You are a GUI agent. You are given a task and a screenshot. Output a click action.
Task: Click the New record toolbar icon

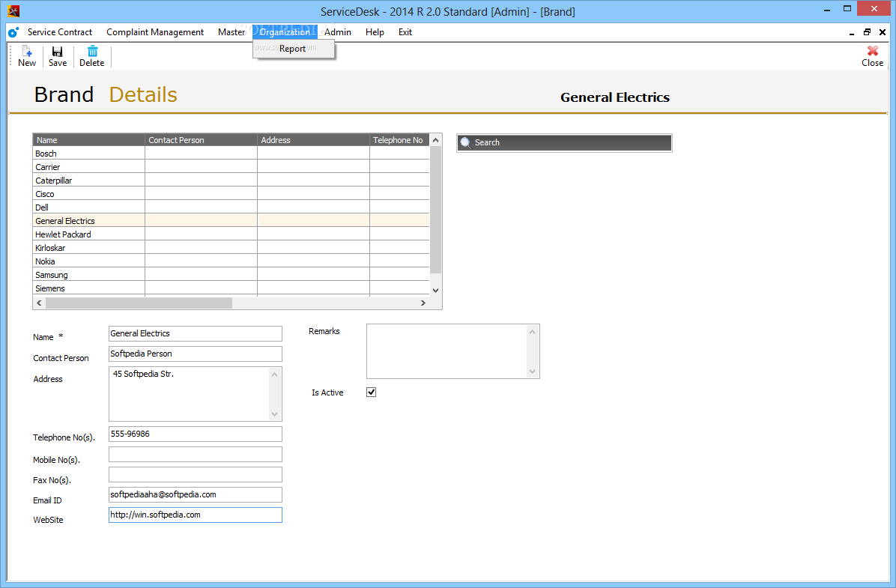26,52
